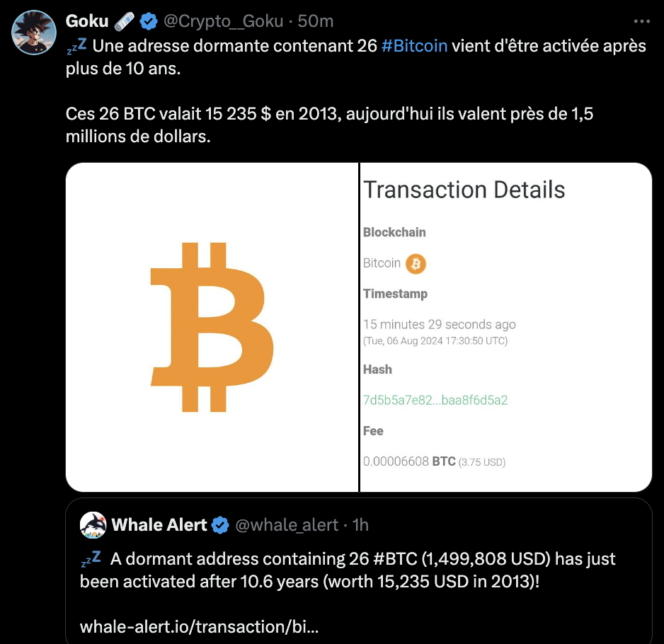
Task: Open the tweet's three-dot more menu
Action: tap(641, 21)
